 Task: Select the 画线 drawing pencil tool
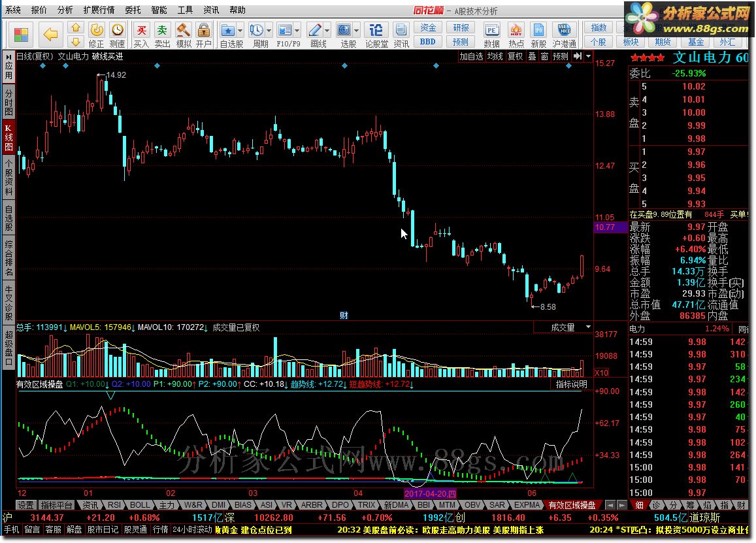(x=314, y=30)
